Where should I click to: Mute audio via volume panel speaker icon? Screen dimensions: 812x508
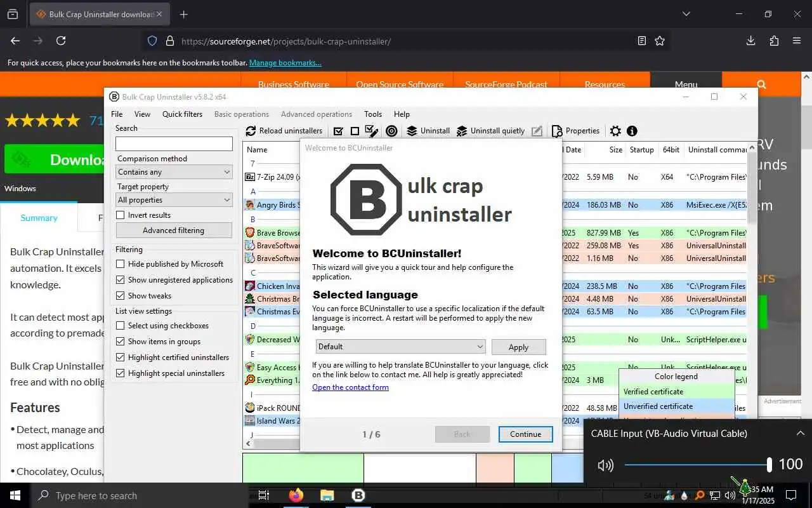coord(605,465)
